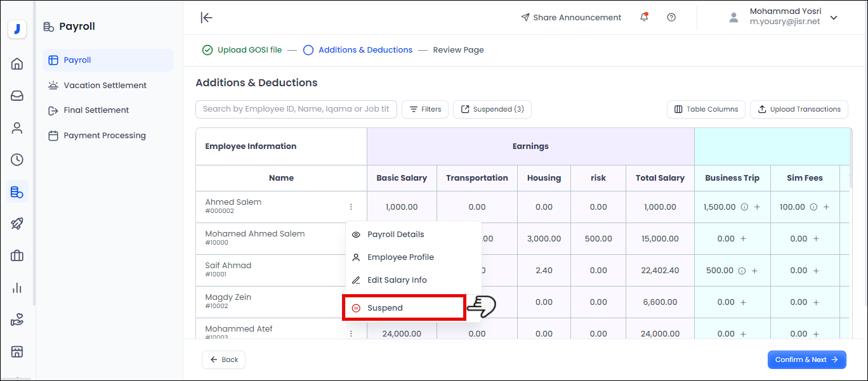The width and height of the screenshot is (868, 381).
Task: Add Sim Fees for Mohamed Ahmed Salem
Action: pos(816,239)
